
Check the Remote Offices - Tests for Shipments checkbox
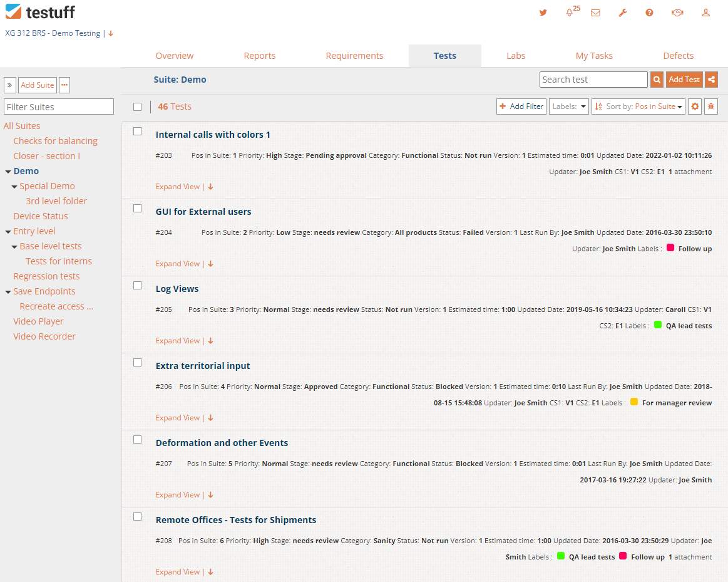click(x=138, y=517)
